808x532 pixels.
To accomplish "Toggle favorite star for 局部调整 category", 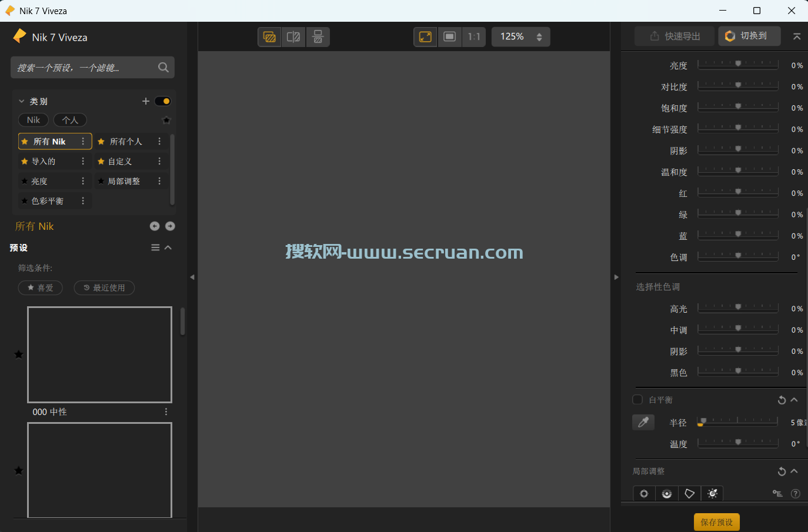I will tap(101, 181).
